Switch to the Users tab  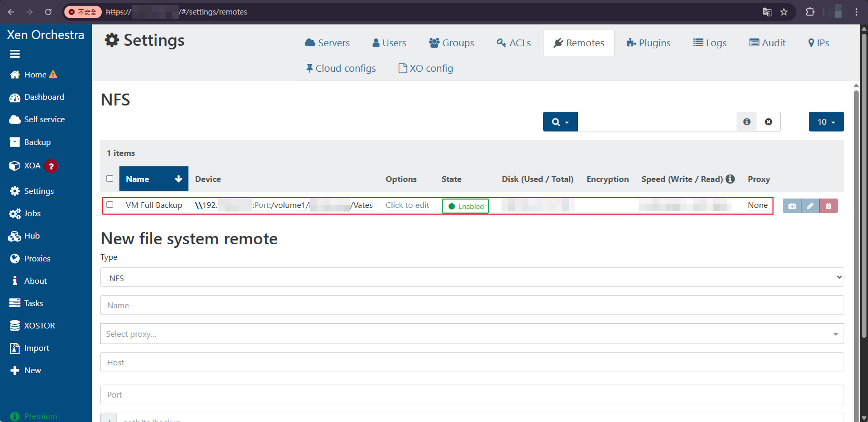(x=389, y=43)
